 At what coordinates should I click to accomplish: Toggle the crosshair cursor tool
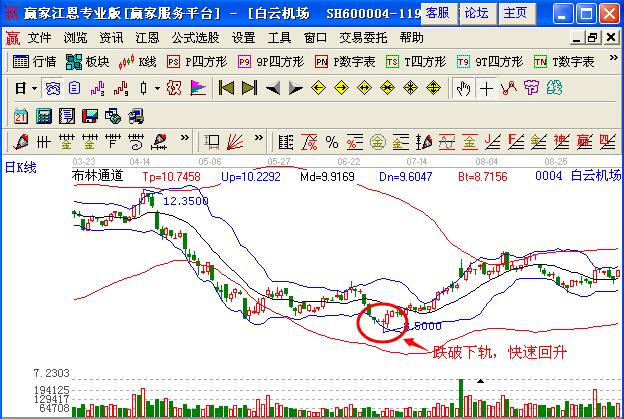(x=486, y=88)
